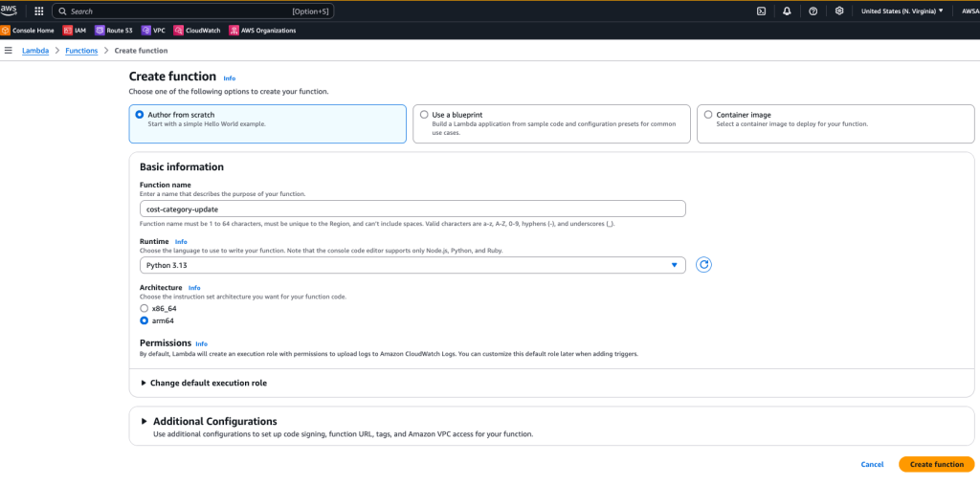980x485 pixels.
Task: Click the AWS logo icon
Action: tap(9, 10)
